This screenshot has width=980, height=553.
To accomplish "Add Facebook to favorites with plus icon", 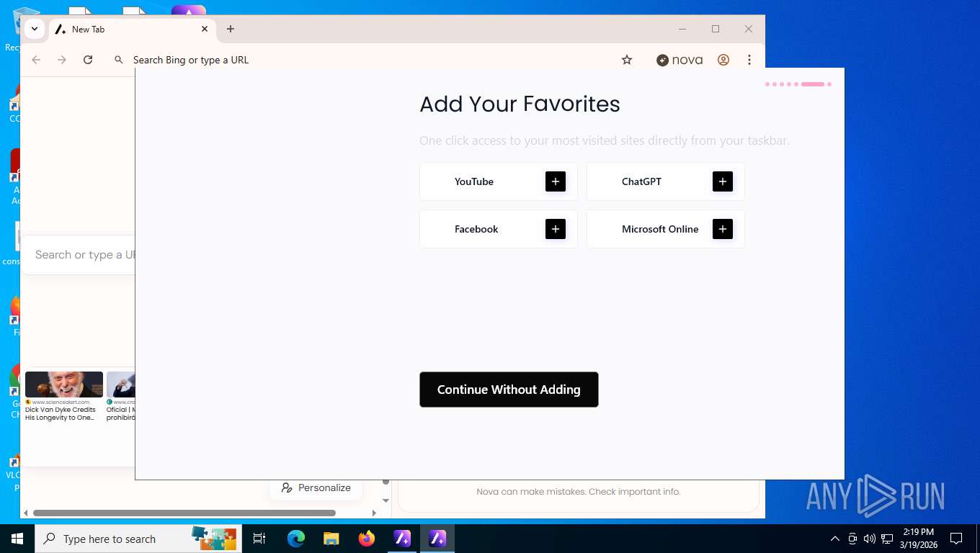I will (556, 229).
